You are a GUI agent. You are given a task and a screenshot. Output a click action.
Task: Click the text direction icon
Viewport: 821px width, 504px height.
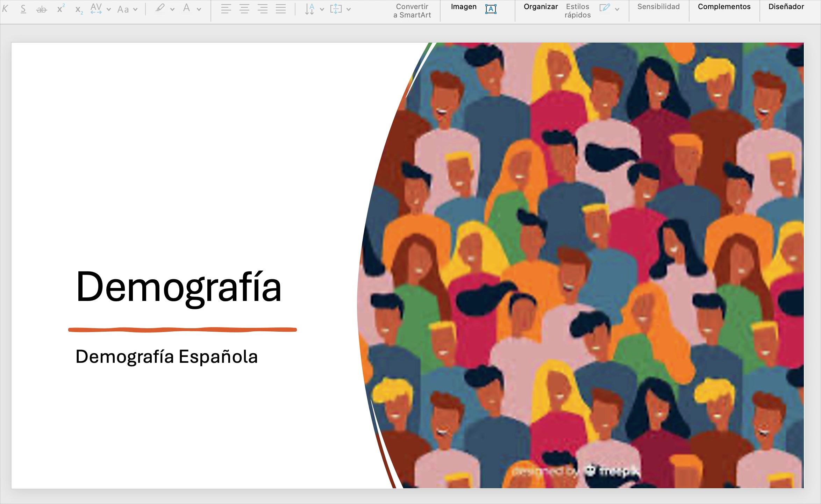coord(309,9)
